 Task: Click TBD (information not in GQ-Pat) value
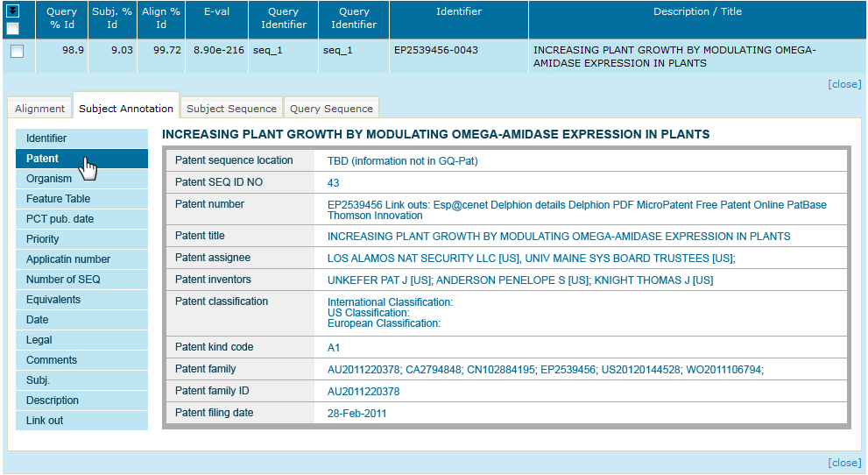(402, 161)
